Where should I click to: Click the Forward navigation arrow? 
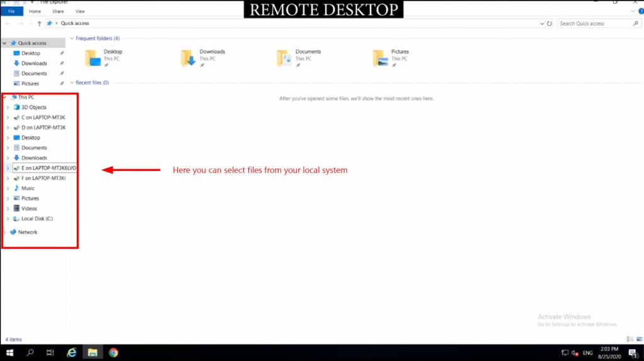coord(21,23)
